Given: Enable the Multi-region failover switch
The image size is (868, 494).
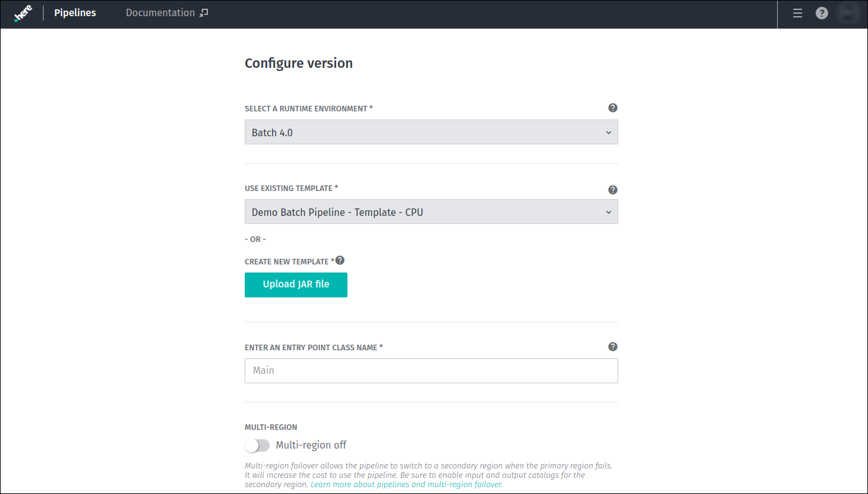Looking at the screenshot, I should tap(257, 445).
